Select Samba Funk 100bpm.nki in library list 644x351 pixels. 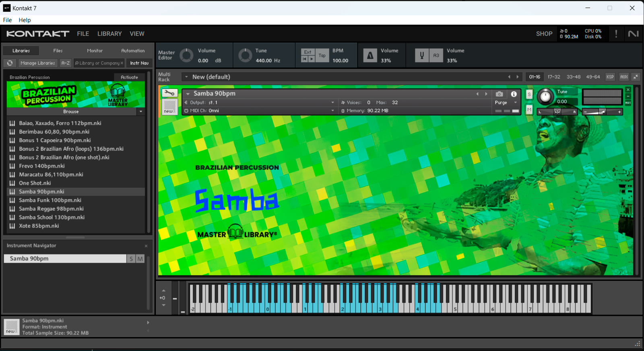tap(50, 200)
